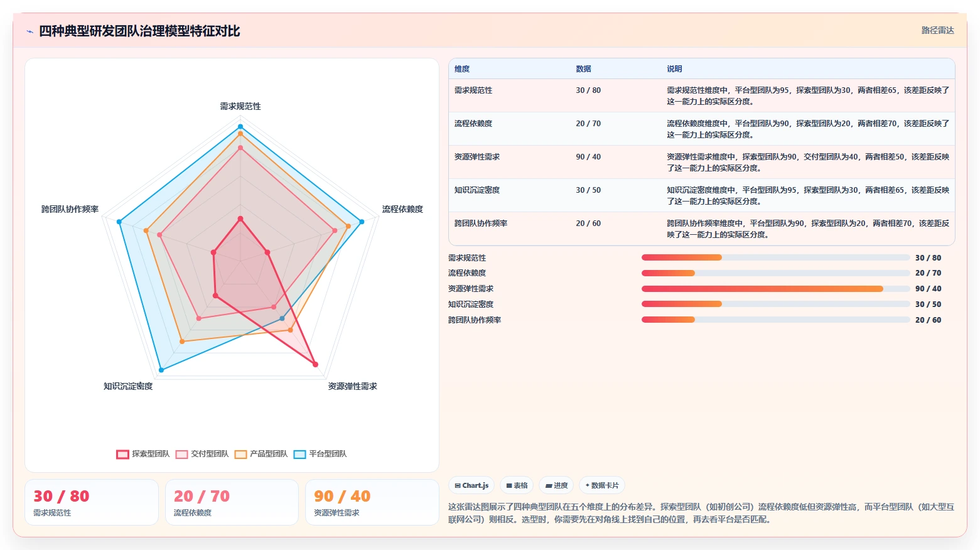
Task: Click the 流程依赖度 axis label on the radar
Action: (402, 209)
